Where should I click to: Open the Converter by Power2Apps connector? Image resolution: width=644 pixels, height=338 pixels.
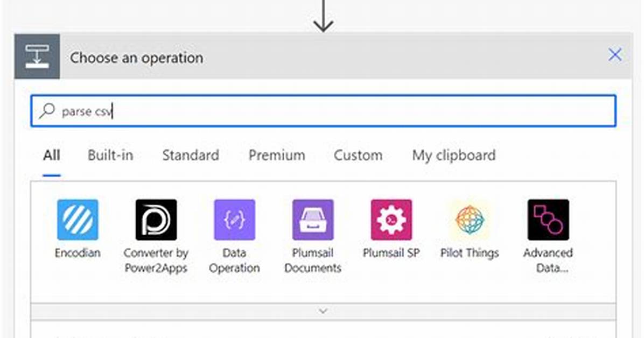pos(156,220)
